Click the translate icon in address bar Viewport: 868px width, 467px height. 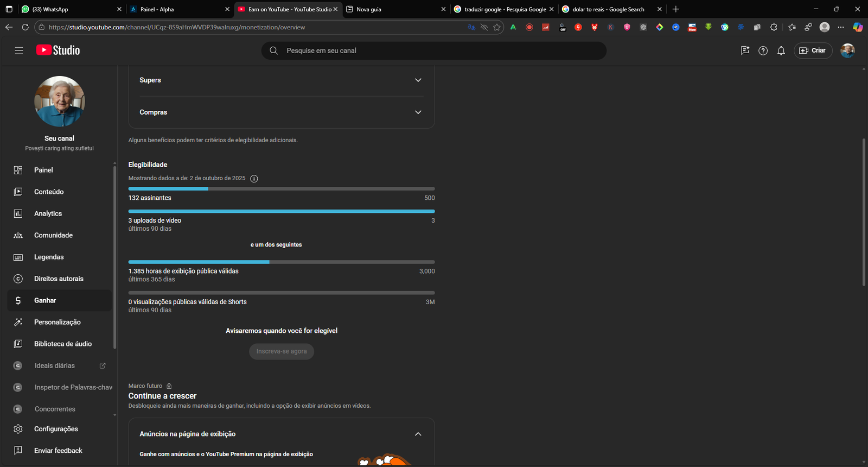pos(471,27)
